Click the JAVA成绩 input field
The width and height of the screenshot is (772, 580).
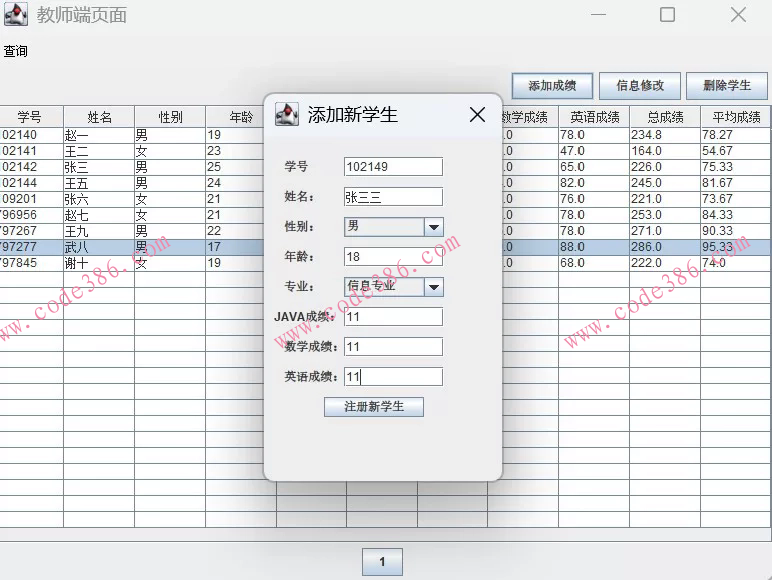click(x=393, y=317)
